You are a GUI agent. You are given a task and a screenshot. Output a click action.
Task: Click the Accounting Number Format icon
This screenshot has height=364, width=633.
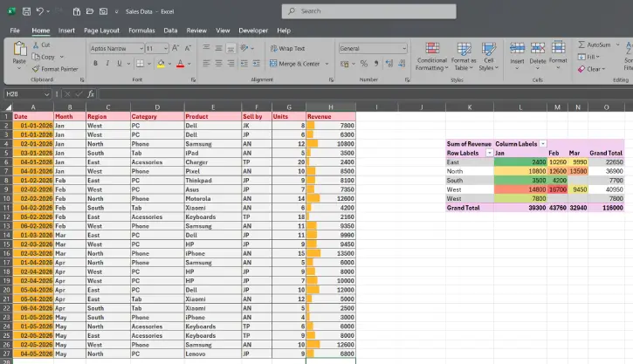click(344, 64)
